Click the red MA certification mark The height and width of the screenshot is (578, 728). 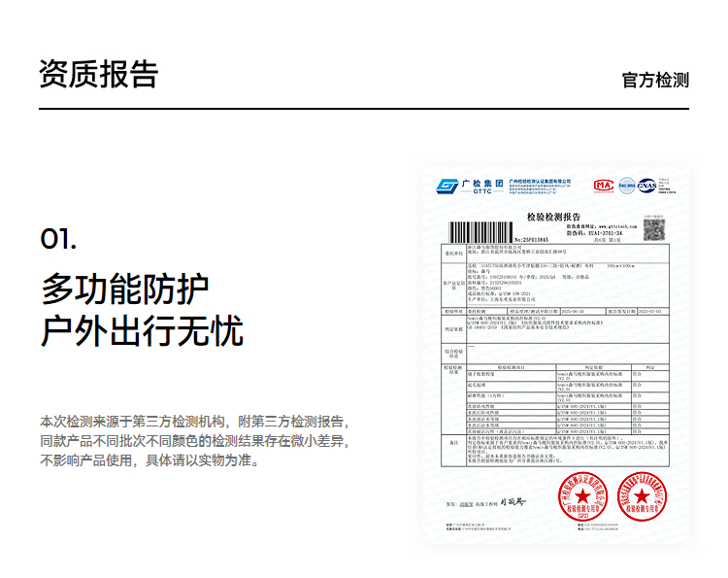tap(604, 185)
